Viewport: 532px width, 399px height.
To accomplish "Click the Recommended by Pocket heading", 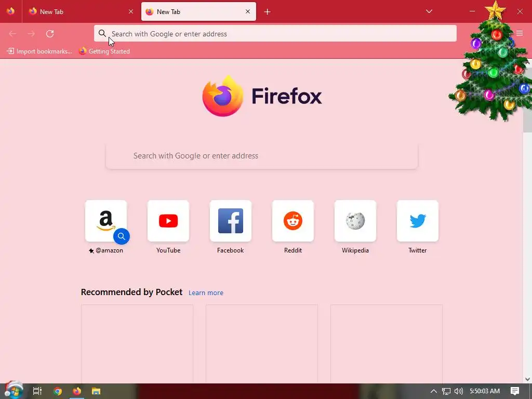I will point(131,292).
